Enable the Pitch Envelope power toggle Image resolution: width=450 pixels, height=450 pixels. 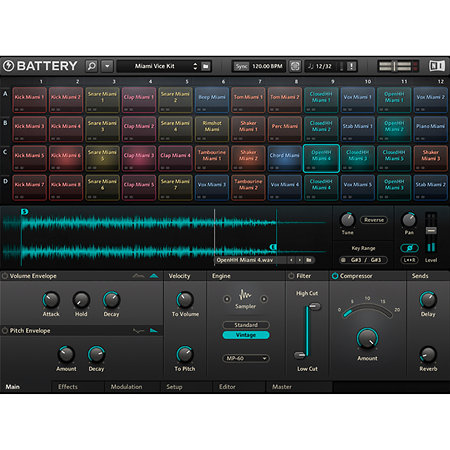pyautogui.click(x=5, y=331)
